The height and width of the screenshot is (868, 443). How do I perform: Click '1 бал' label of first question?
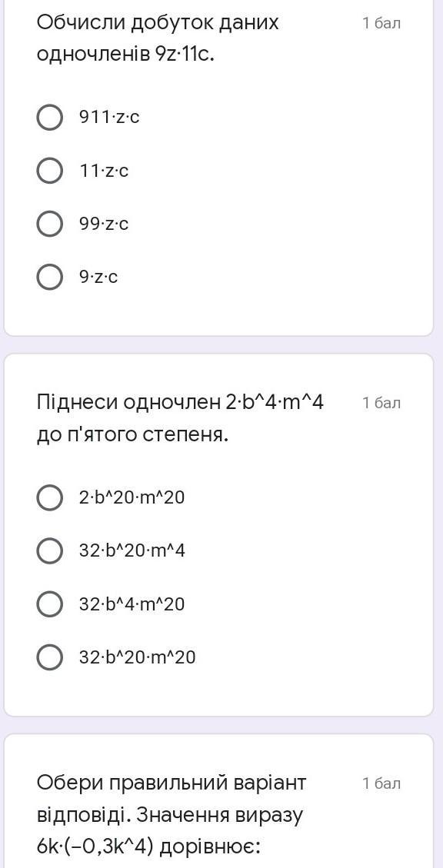tap(381, 23)
